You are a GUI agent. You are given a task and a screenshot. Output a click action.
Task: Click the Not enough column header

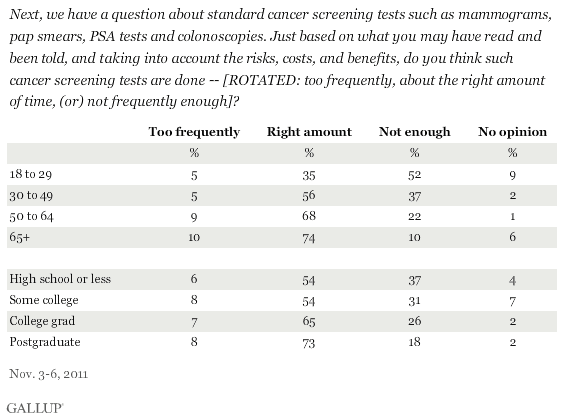(414, 132)
